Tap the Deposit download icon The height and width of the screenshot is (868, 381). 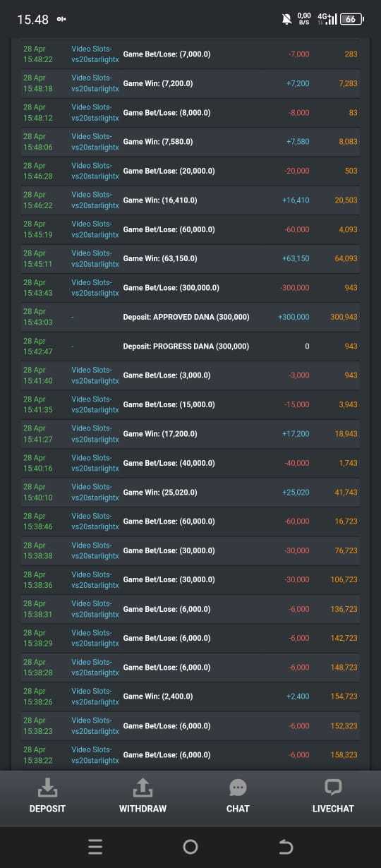47,787
